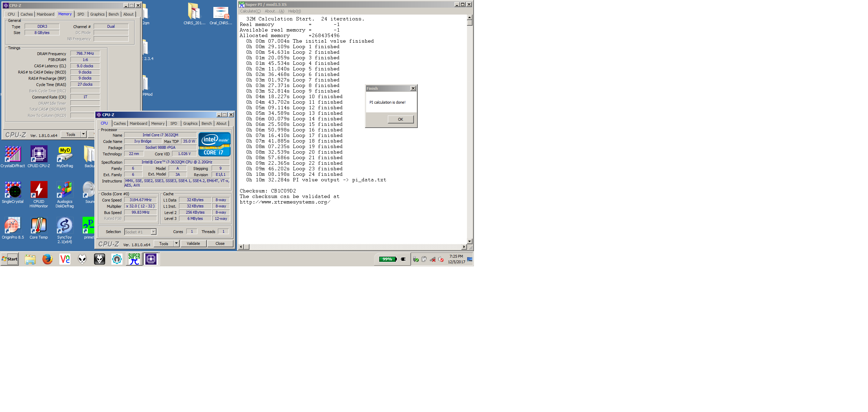
Task: Open the blue gear app on taskbar
Action: 117,259
